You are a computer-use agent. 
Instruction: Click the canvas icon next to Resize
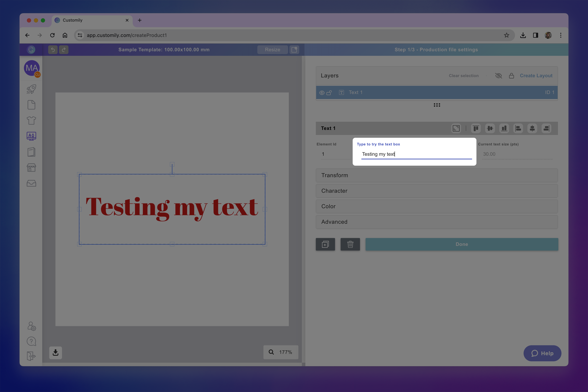pyautogui.click(x=294, y=50)
